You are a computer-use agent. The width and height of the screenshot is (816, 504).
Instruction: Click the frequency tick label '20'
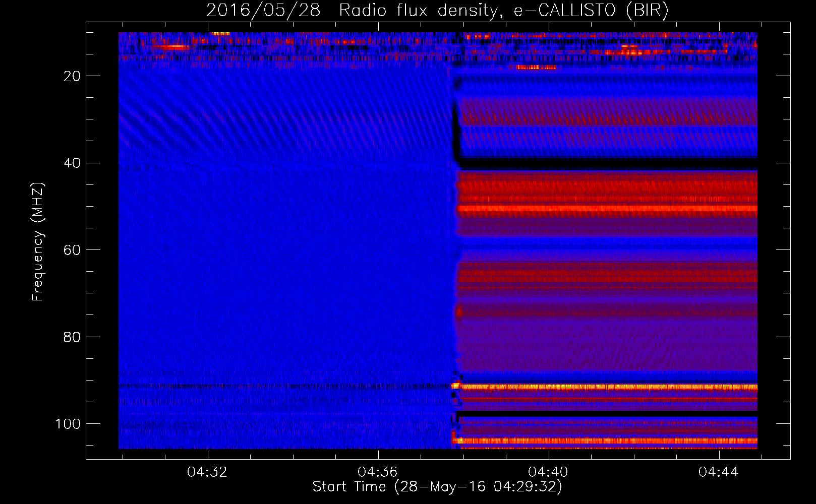[x=72, y=76]
